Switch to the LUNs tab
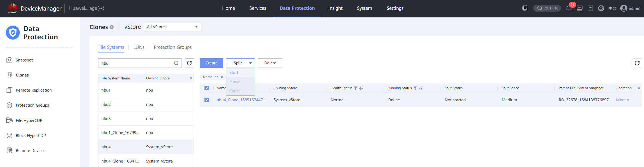The image size is (644, 167). click(139, 47)
